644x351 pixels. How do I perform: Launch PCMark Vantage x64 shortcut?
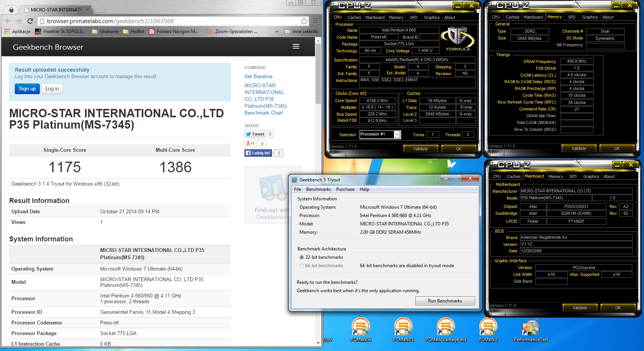click(446, 330)
